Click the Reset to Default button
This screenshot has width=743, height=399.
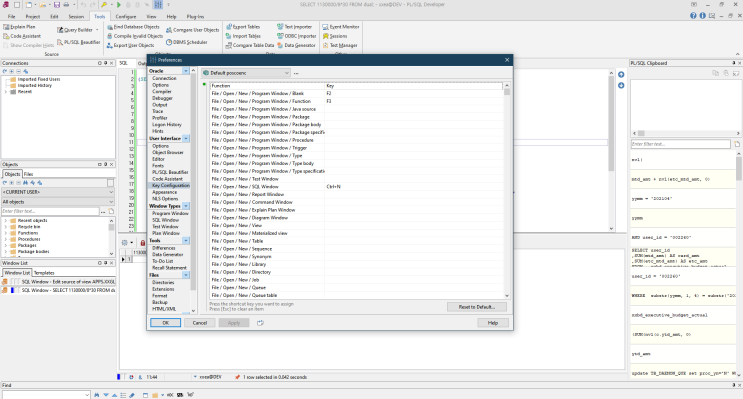pos(477,307)
